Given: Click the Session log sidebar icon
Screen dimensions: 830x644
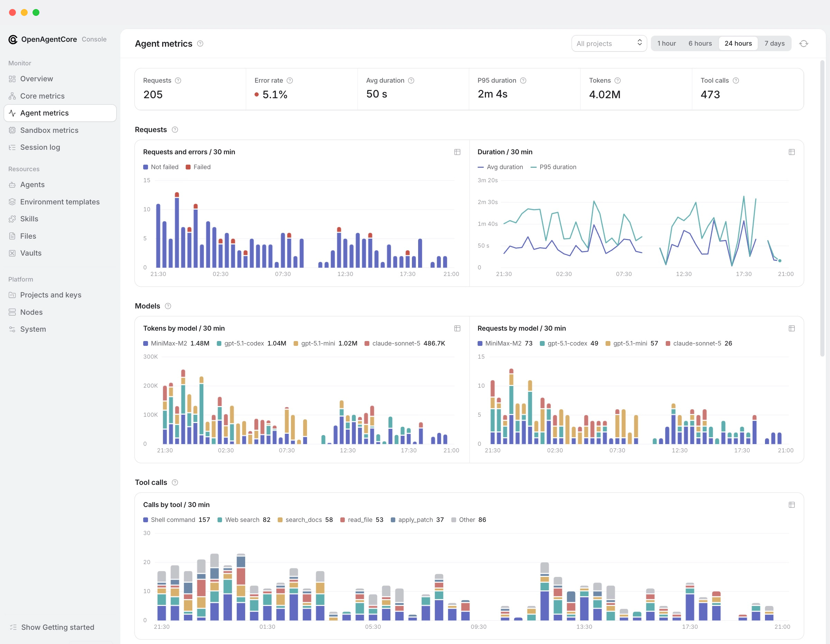Looking at the screenshot, I should click(12, 147).
